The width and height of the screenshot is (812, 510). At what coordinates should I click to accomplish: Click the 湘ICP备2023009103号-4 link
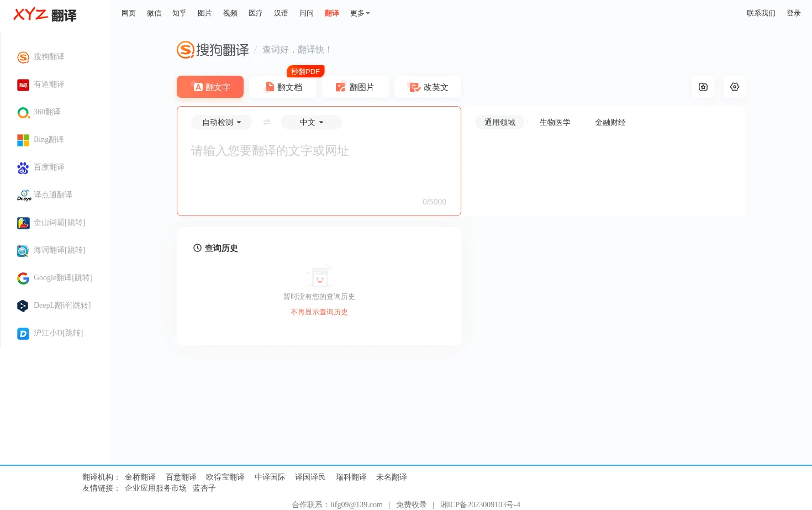(x=480, y=504)
